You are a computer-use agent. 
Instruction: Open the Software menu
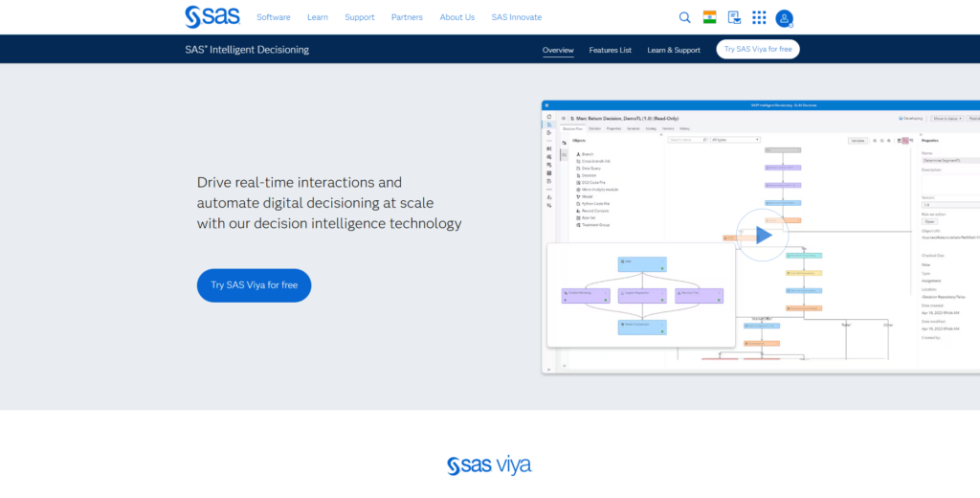pyautogui.click(x=273, y=17)
